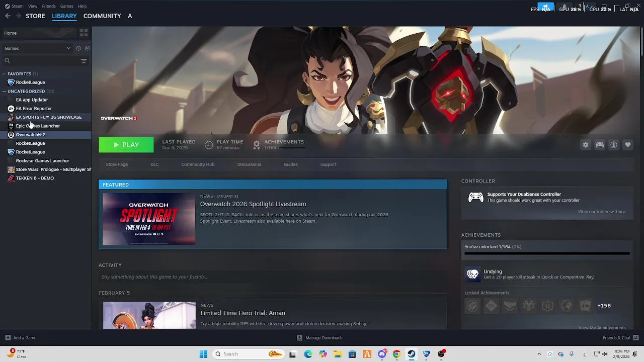
Task: Open the Discussions tab
Action: pos(249,164)
